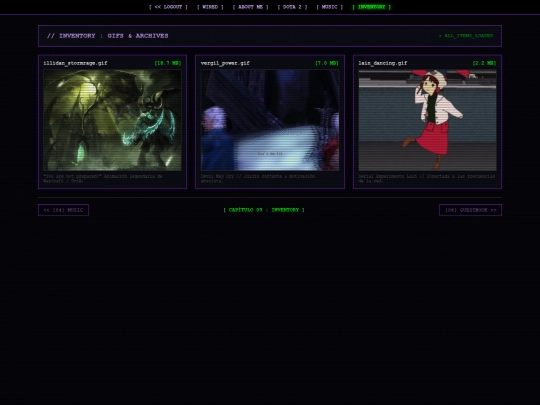Click the illidan_stormrage.gif file name
Screen dimensions: 540x405
75,63
